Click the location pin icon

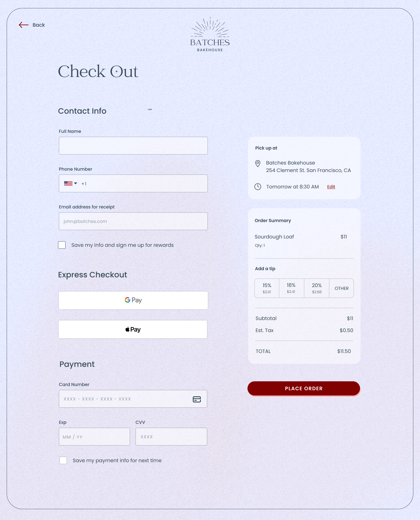pyautogui.click(x=258, y=163)
